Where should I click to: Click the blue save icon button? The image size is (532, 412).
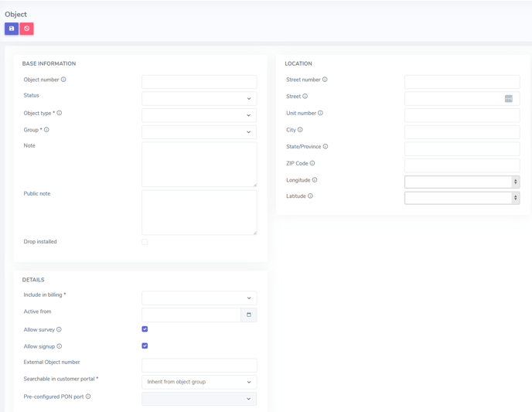(12, 29)
